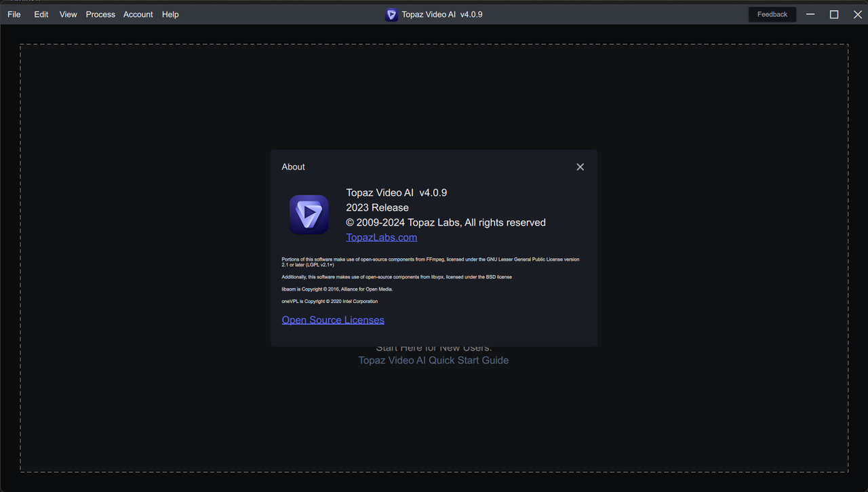Close the About dialog
The width and height of the screenshot is (868, 492).
coord(580,167)
